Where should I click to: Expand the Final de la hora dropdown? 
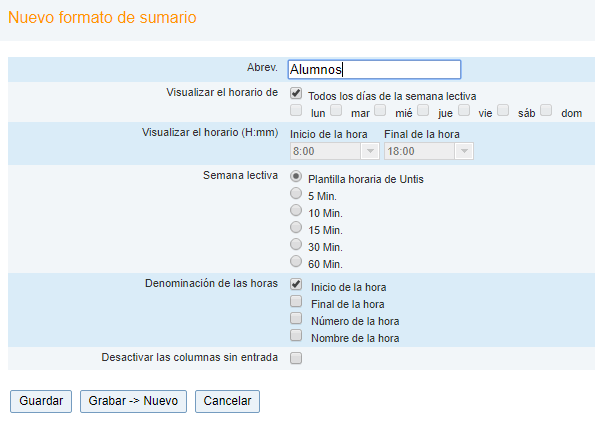(x=429, y=151)
